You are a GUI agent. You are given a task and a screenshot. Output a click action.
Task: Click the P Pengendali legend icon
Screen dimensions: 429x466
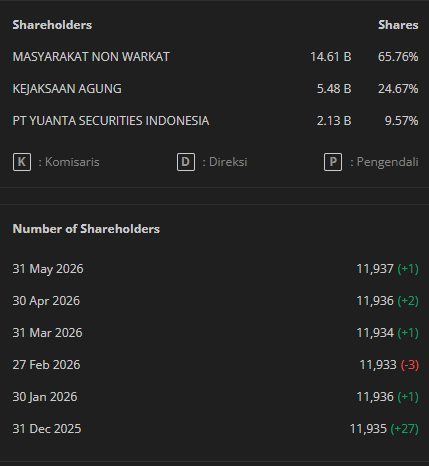coord(333,162)
